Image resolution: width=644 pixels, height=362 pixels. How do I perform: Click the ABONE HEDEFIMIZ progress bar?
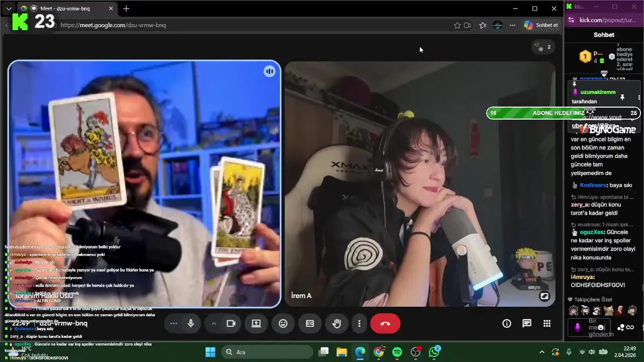(x=563, y=113)
